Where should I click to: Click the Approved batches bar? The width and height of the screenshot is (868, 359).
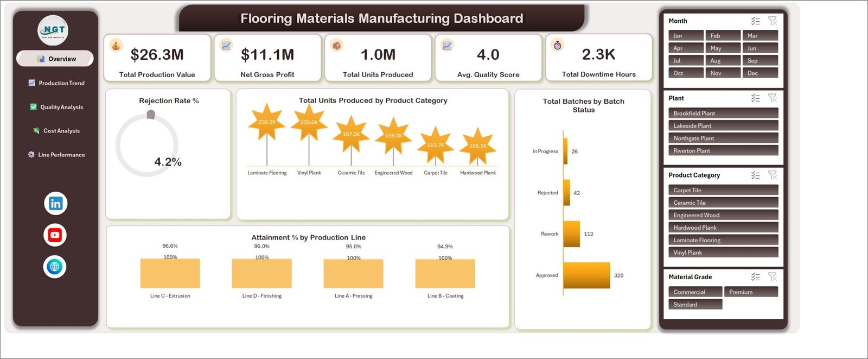coord(587,275)
